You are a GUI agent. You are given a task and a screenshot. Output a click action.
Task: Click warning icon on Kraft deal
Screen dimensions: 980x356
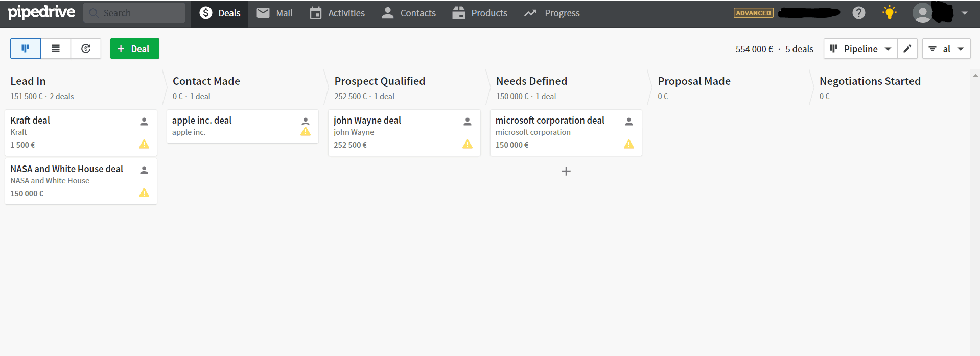pos(144,145)
